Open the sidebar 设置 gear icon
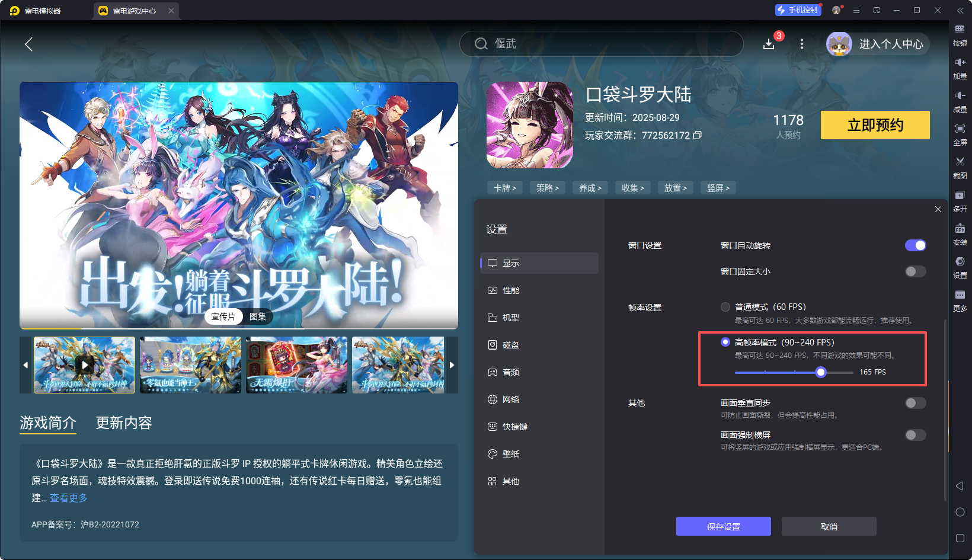 coord(960,268)
